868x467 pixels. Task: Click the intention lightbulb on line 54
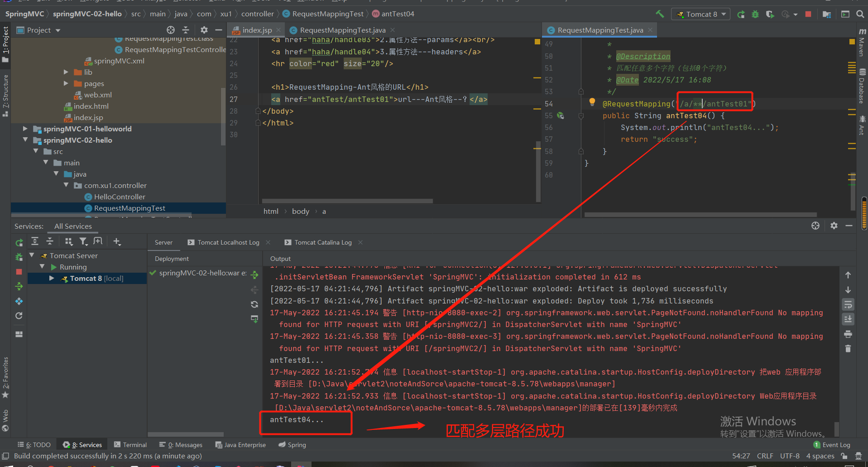(592, 102)
